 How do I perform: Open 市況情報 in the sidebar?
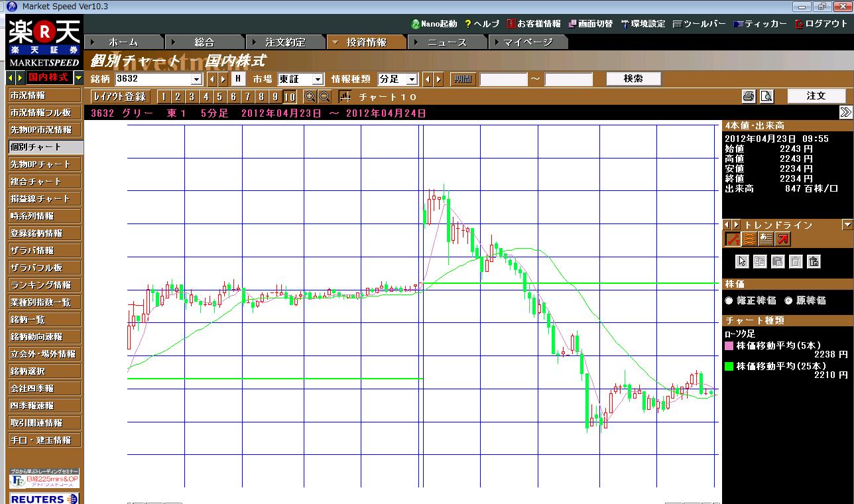click(45, 95)
